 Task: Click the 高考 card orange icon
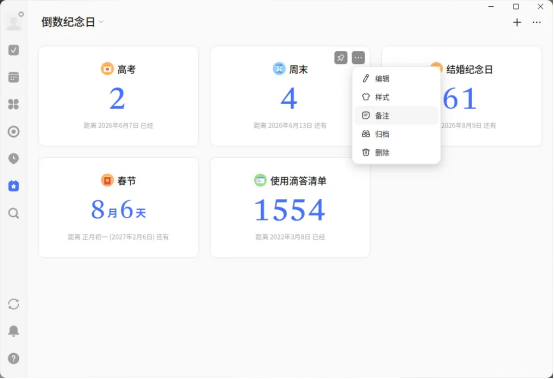(x=107, y=69)
